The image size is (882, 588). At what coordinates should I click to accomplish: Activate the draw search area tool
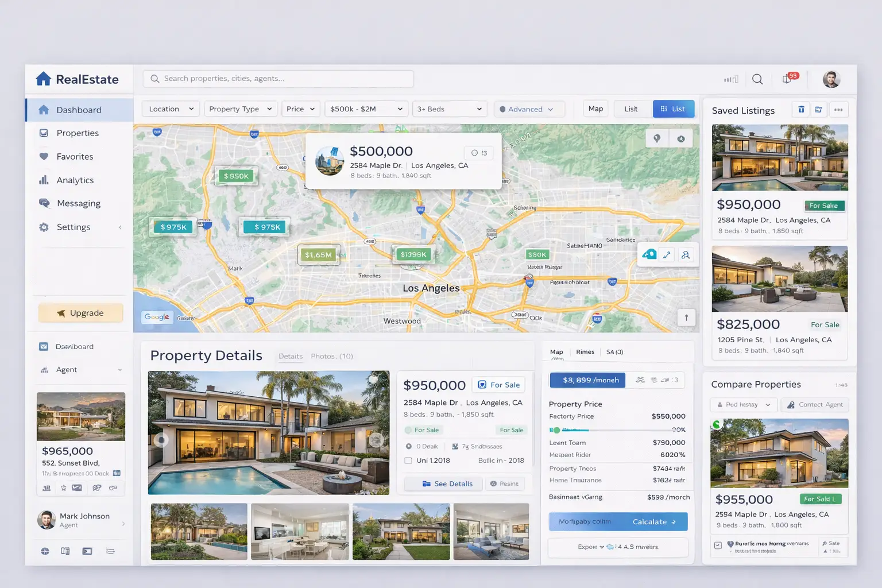[x=648, y=254]
